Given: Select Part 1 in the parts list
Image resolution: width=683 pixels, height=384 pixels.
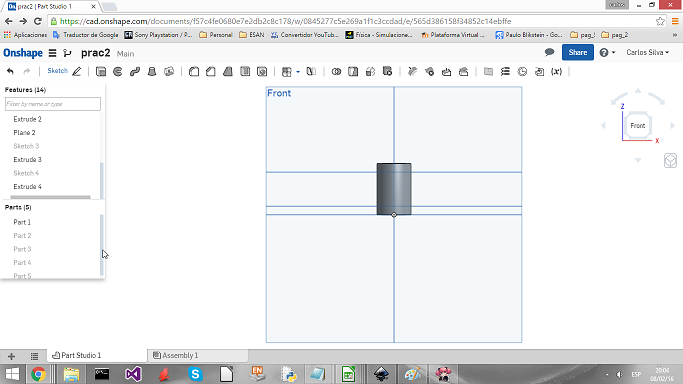Looking at the screenshot, I should tap(22, 222).
